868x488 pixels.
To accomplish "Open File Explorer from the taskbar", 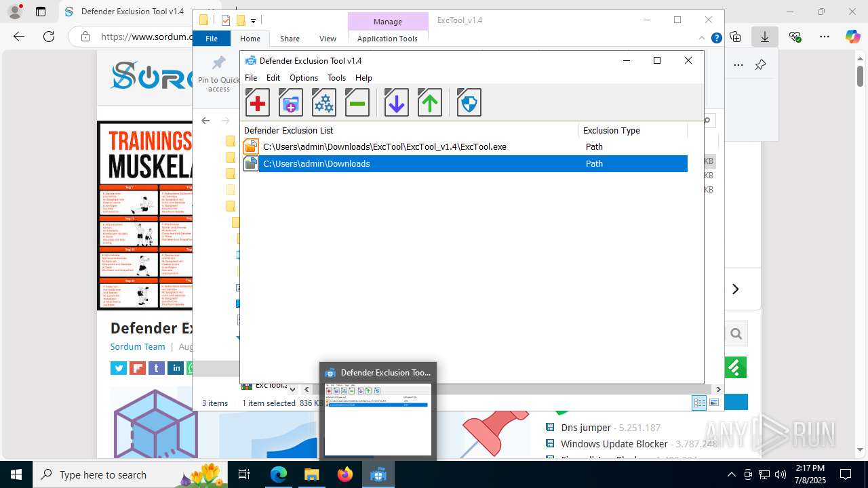I will point(312,474).
